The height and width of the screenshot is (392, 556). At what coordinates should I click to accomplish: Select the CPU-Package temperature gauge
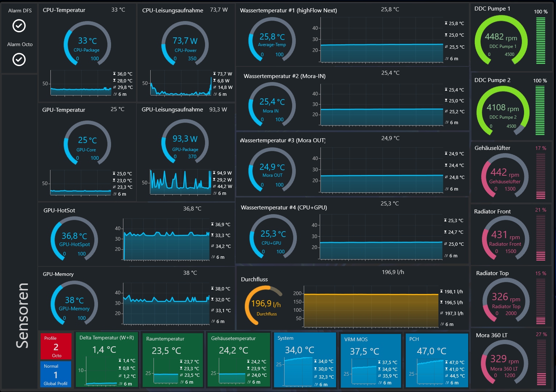(x=87, y=44)
